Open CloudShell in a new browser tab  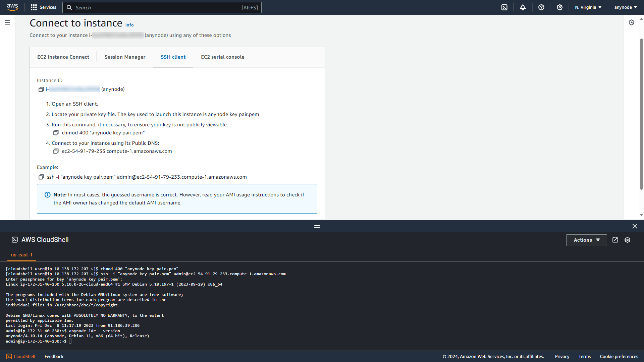[x=615, y=240]
